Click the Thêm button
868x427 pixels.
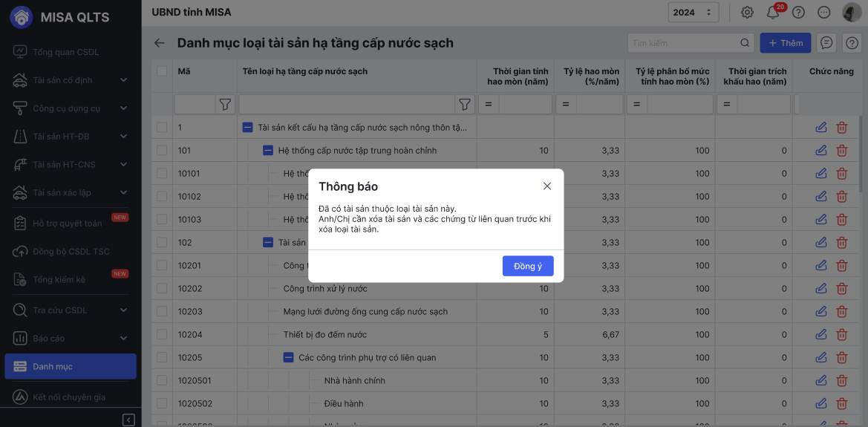(786, 43)
